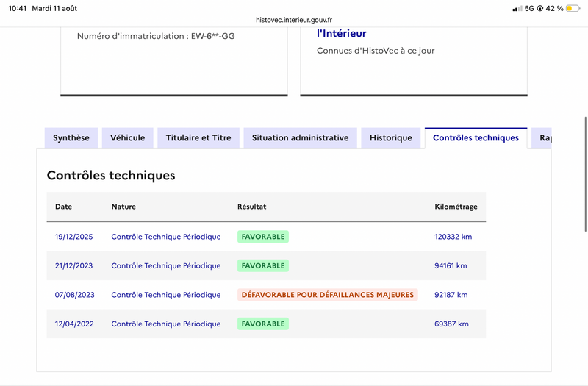Click the l'Intérieur heading link
The image size is (588, 386).
coord(341,33)
